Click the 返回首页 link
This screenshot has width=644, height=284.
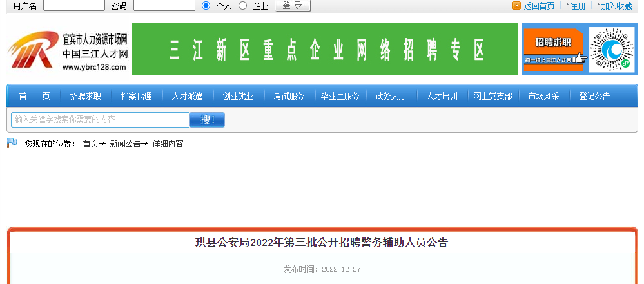(x=539, y=6)
